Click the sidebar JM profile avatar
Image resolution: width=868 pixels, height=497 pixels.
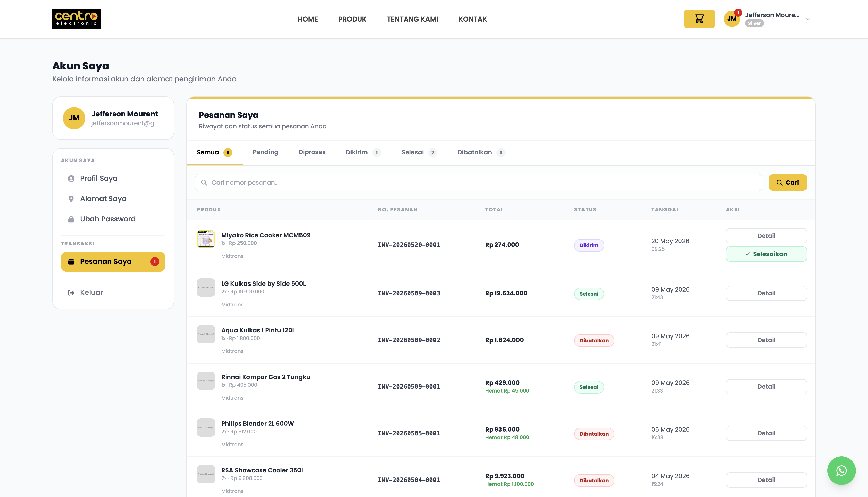74,118
